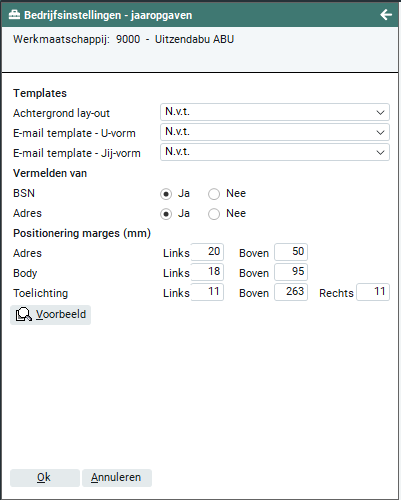
Task: Expand the E-mail template U-vorm dropdown
Action: (275, 132)
